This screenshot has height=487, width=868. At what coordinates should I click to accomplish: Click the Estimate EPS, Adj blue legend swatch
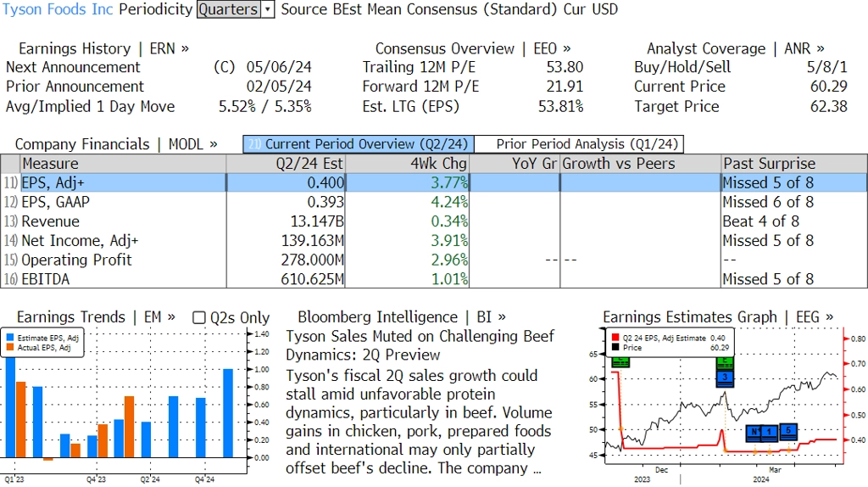[10, 338]
